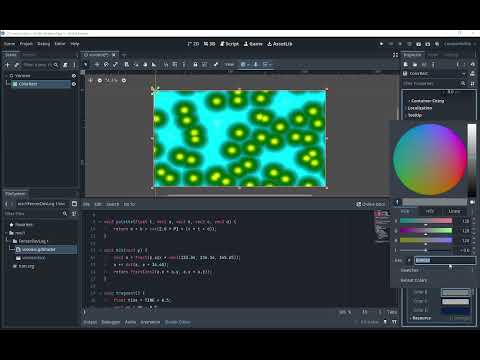
Task: Open the Favorites entry in FileSystem
Action: pyautogui.click(x=24, y=225)
